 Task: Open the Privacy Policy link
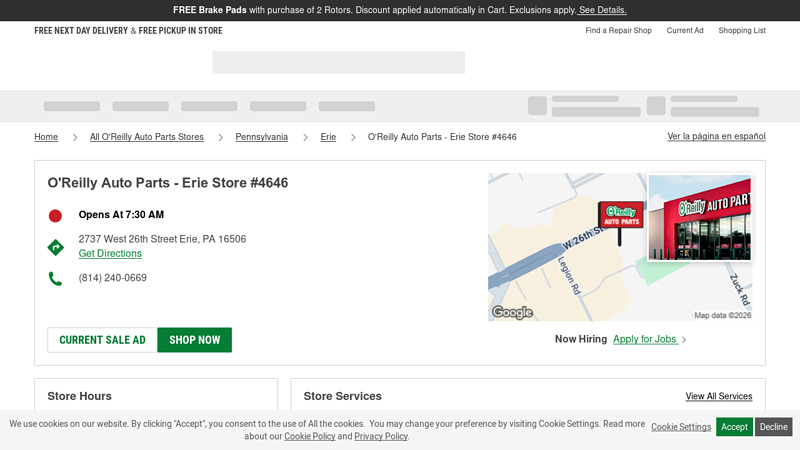[381, 436]
